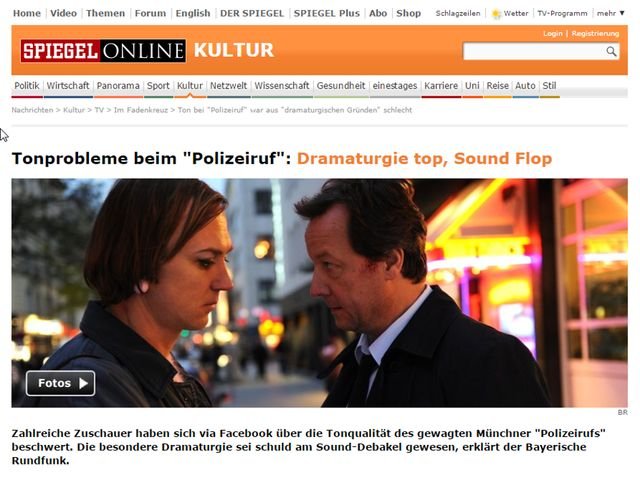Screen dimensions: 640x480
Task: Open the Login link
Action: pos(553,33)
